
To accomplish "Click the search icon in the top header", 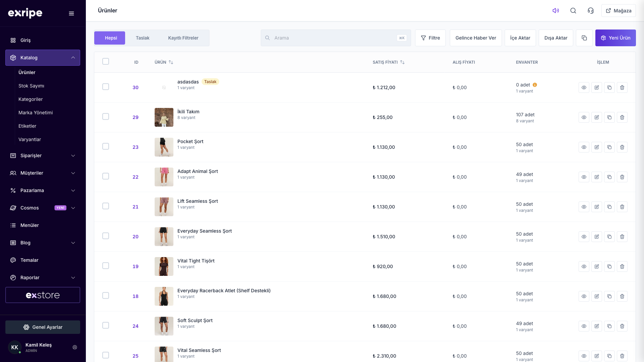I will [x=573, y=11].
